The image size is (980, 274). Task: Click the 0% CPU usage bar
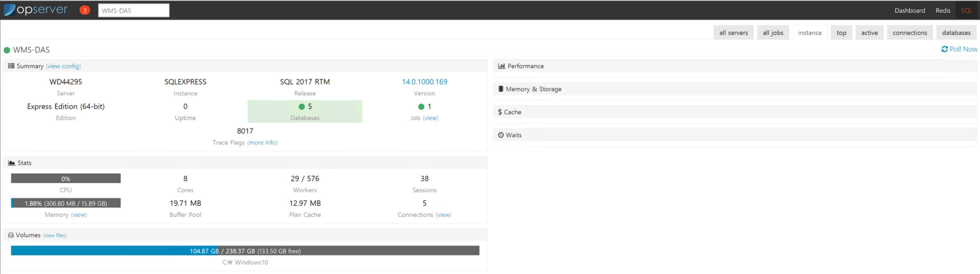(x=66, y=178)
